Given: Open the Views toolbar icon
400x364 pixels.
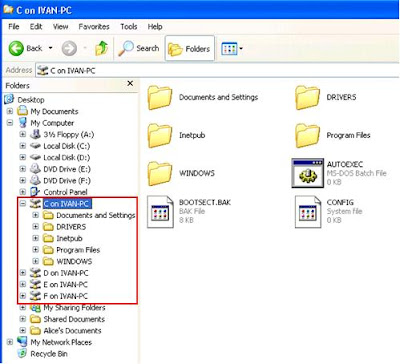Looking at the screenshot, I should click(229, 49).
